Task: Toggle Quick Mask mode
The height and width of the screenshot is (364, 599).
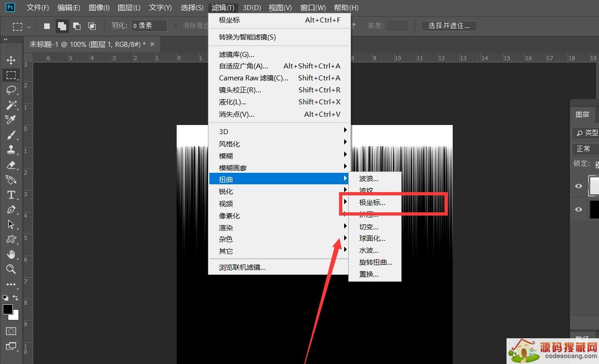Action: pyautogui.click(x=11, y=331)
